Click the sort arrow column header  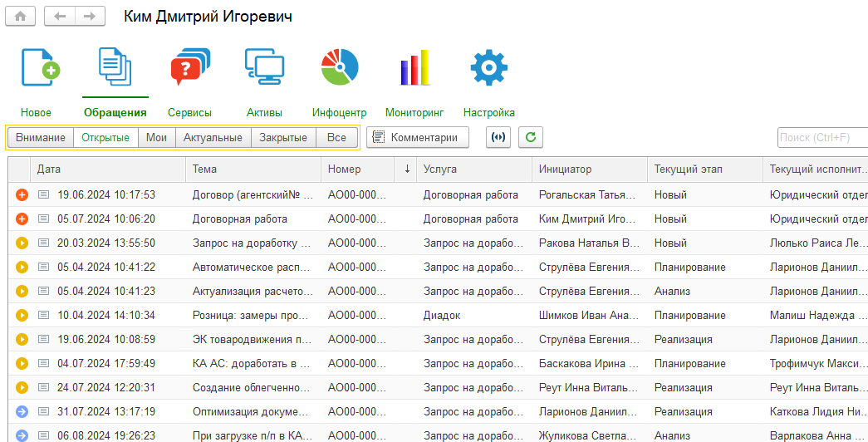407,169
